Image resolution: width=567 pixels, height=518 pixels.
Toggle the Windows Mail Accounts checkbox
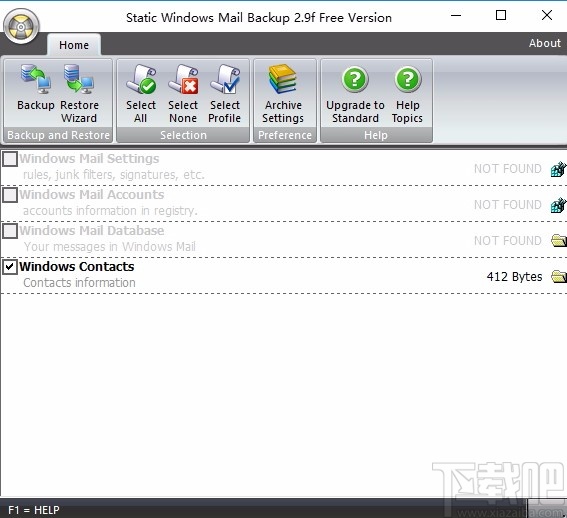[10, 195]
